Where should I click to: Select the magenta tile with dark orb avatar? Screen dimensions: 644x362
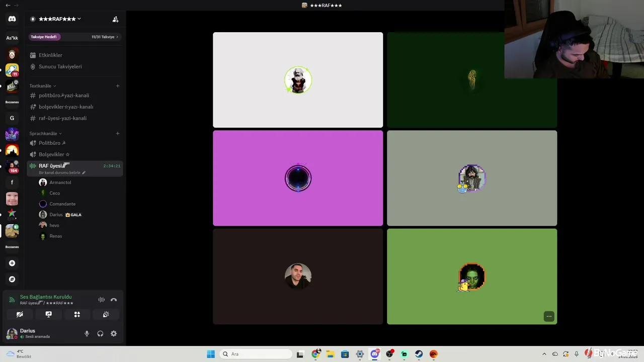298,178
